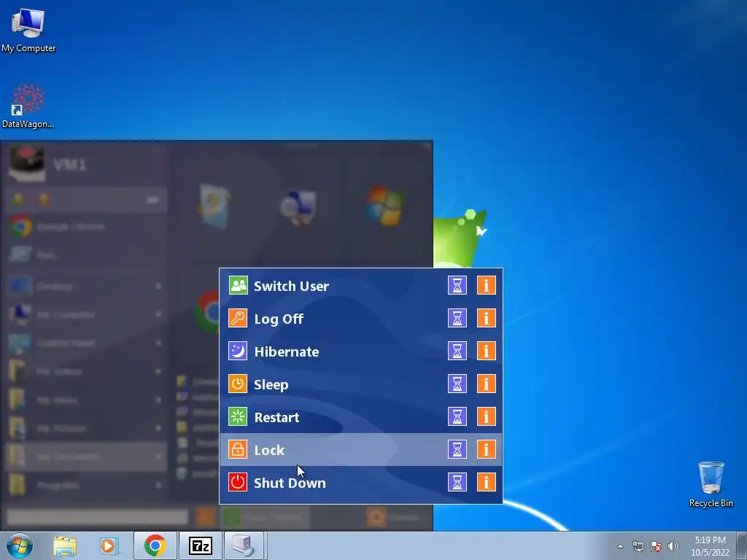Switch to Google Chrome on the taskbar
This screenshot has width=747, height=560.
click(x=155, y=545)
